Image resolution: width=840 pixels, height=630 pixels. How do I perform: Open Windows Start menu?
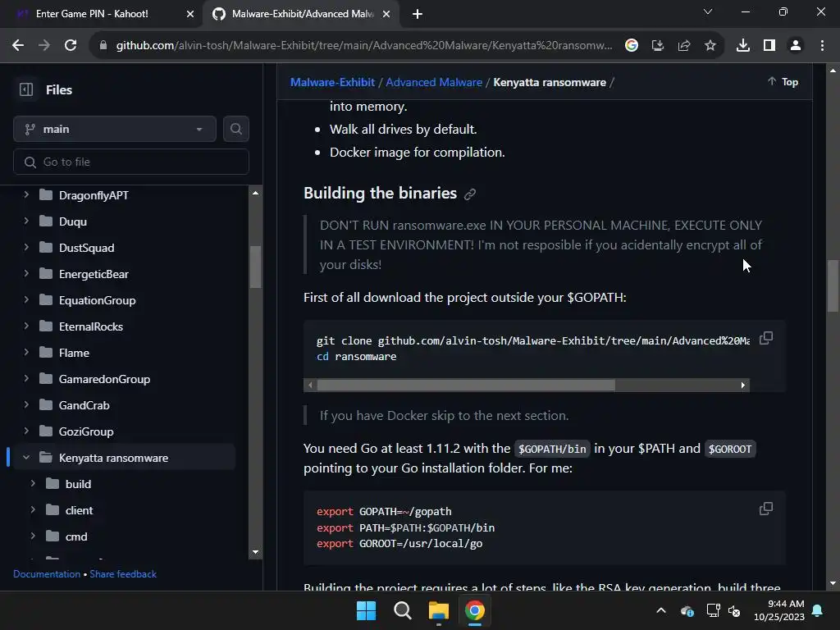tap(367, 610)
